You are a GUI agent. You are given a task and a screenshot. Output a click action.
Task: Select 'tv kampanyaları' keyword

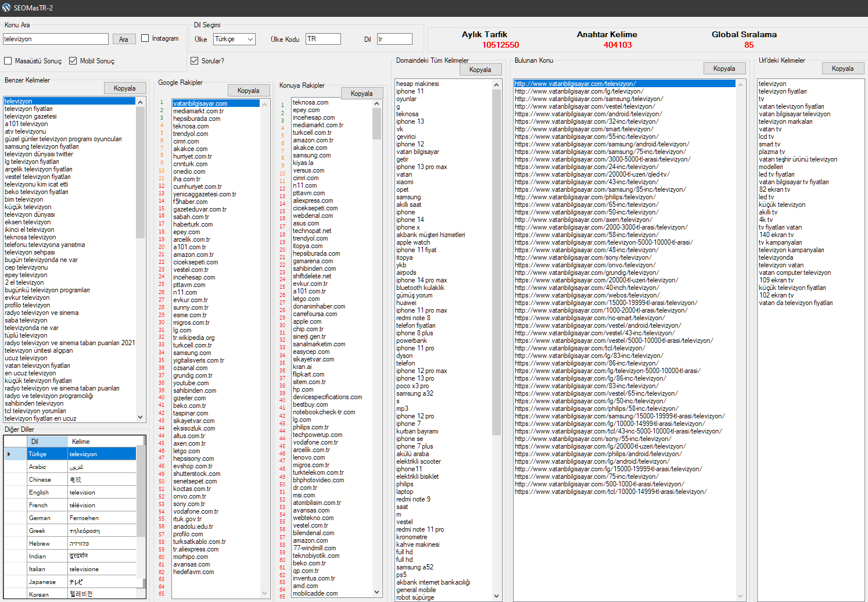780,242
